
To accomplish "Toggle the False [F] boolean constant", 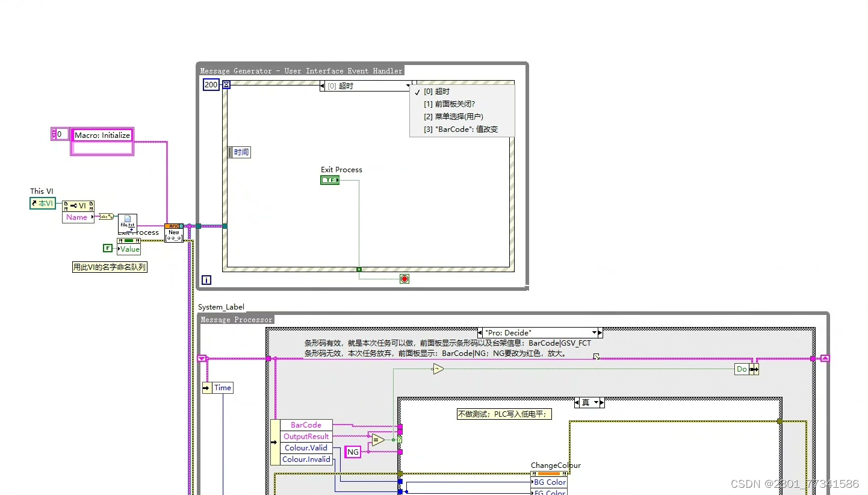I will 107,248.
